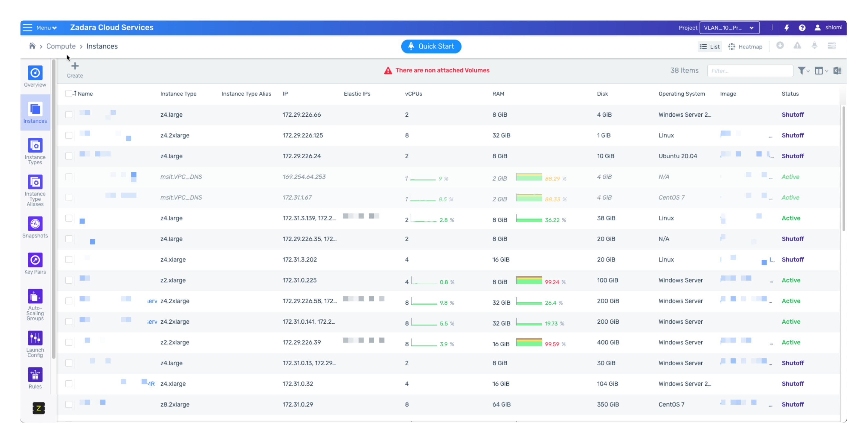Click the help question mark icon
Viewport: 868px width, 443px height.
[x=802, y=28]
